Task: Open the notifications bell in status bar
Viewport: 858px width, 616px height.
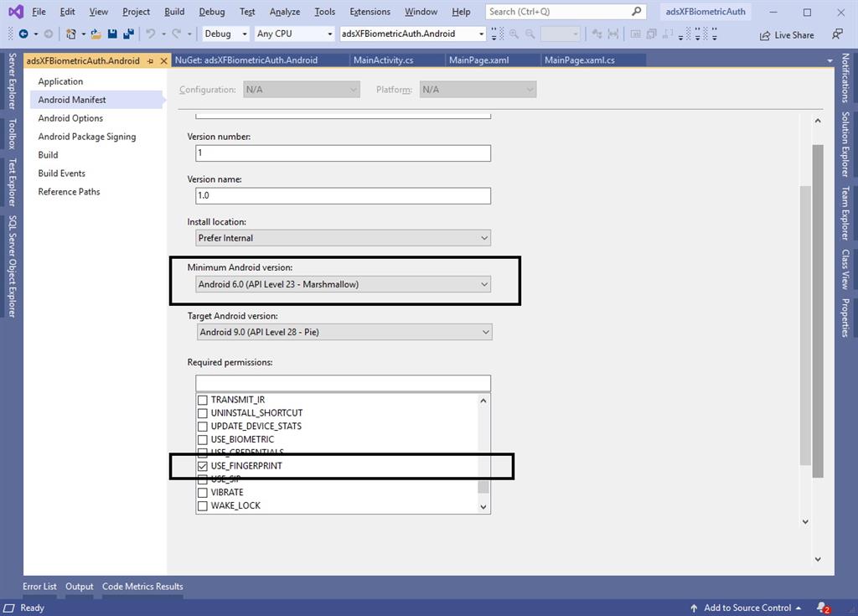Action: pyautogui.click(x=823, y=608)
